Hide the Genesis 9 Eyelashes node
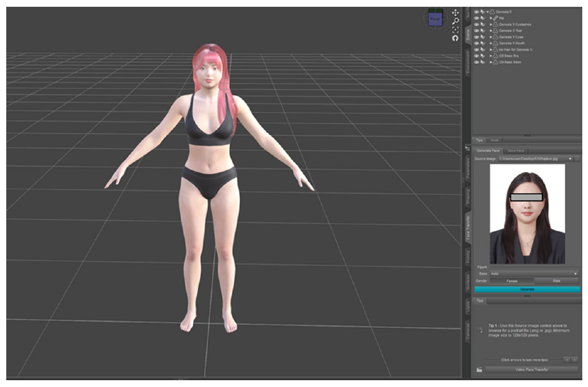This screenshot has width=588, height=387. (476, 25)
